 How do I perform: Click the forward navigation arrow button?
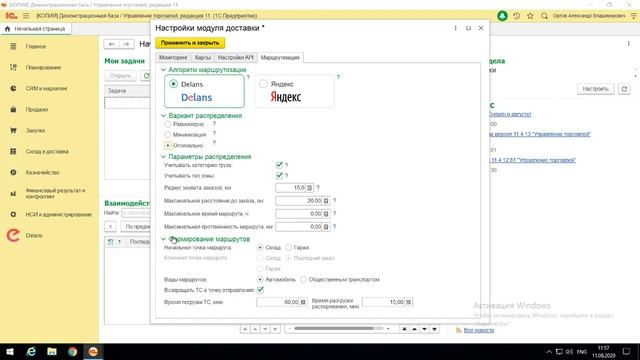[x=126, y=44]
